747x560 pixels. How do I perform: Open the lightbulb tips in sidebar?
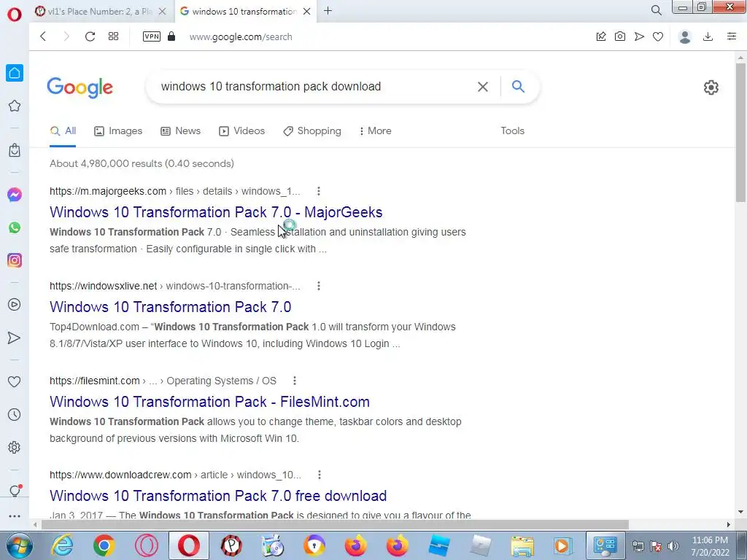15,491
